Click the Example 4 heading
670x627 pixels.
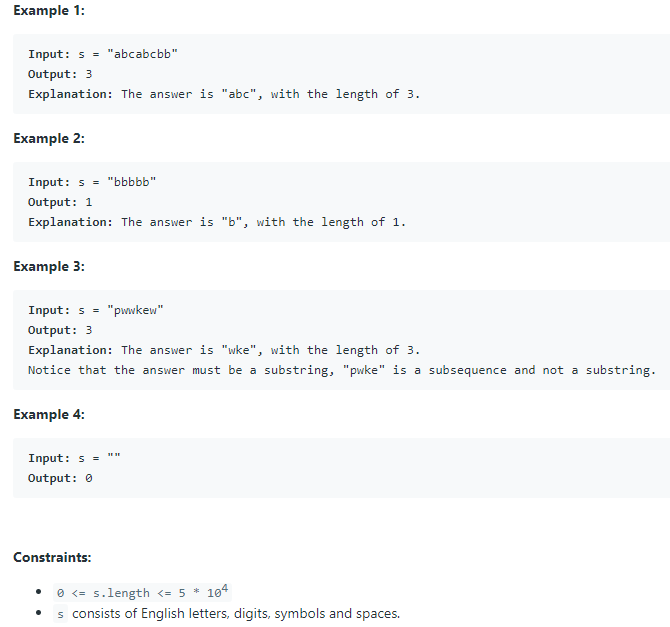tap(49, 414)
